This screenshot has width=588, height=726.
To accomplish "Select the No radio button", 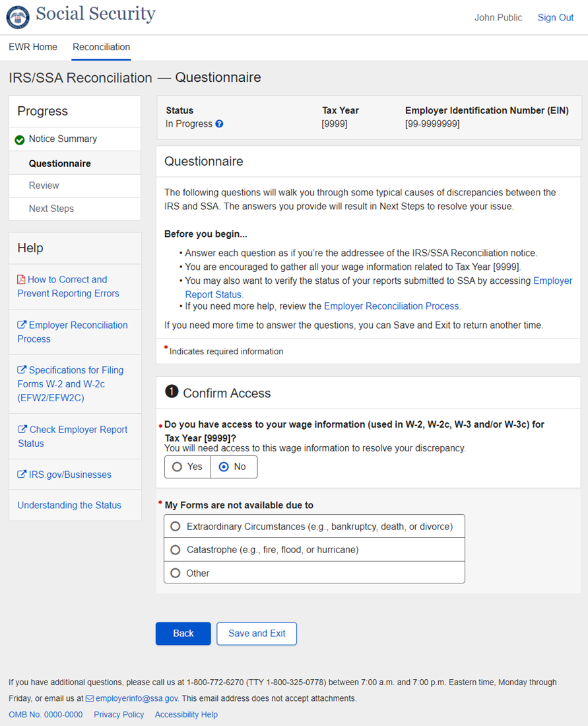I will point(224,467).
